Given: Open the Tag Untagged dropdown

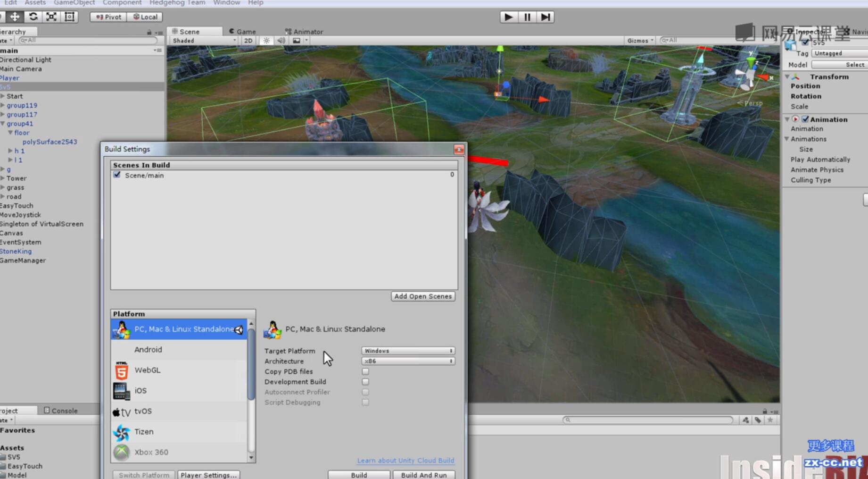Looking at the screenshot, I should pyautogui.click(x=839, y=53).
